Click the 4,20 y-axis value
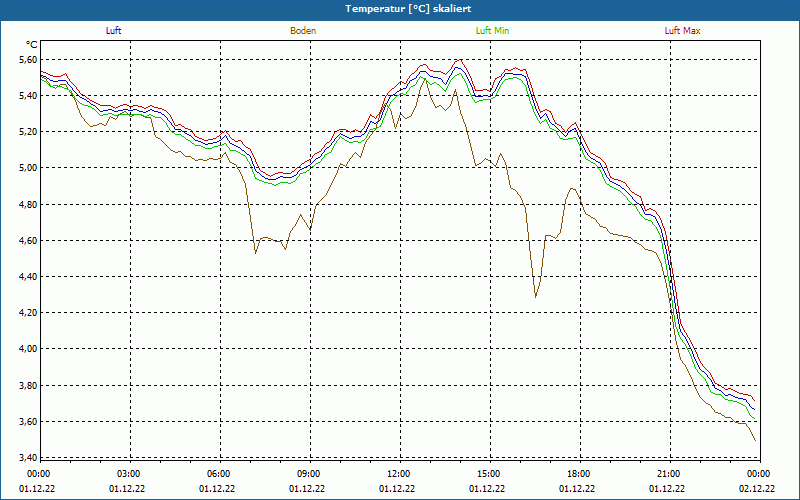This screenshot has height=500, width=800. (29, 313)
